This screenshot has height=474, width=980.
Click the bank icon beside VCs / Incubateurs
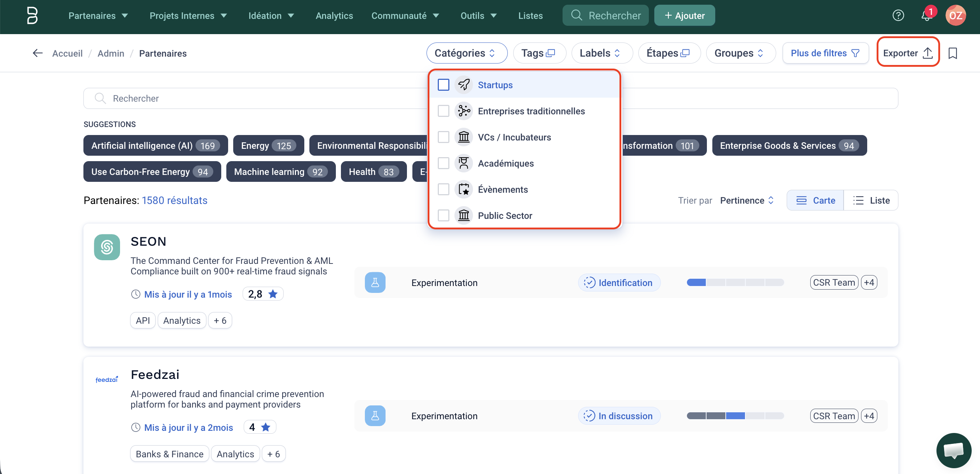pos(464,137)
